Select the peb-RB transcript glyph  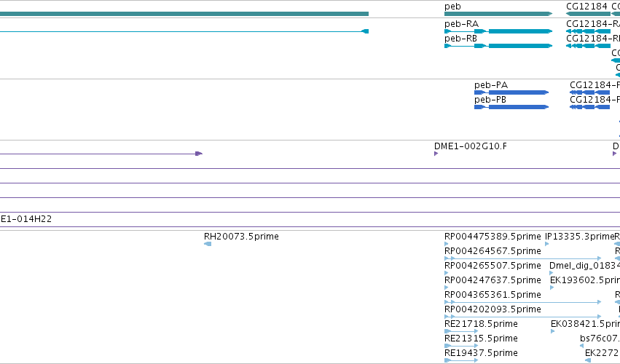coord(498,46)
